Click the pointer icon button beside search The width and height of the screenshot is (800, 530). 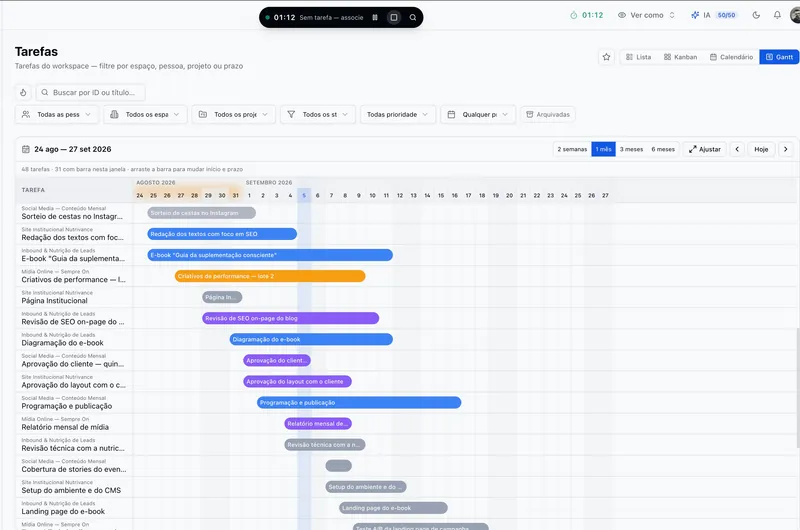pyautogui.click(x=23, y=92)
